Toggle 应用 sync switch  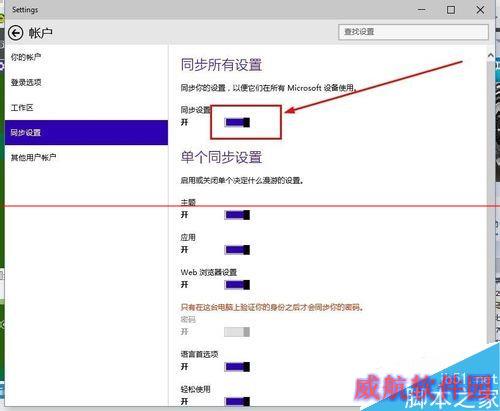pos(237,250)
